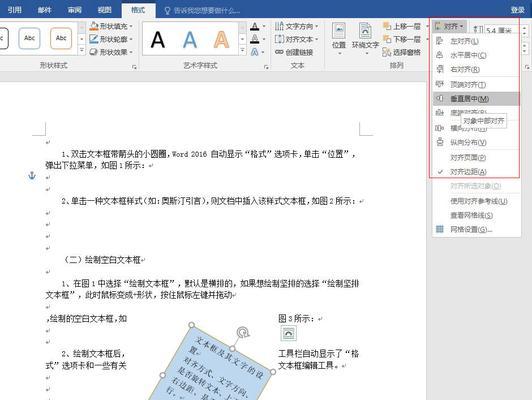Click the Distribute Vertically (纵向分布) icon
532x400 pixels.
coord(439,142)
